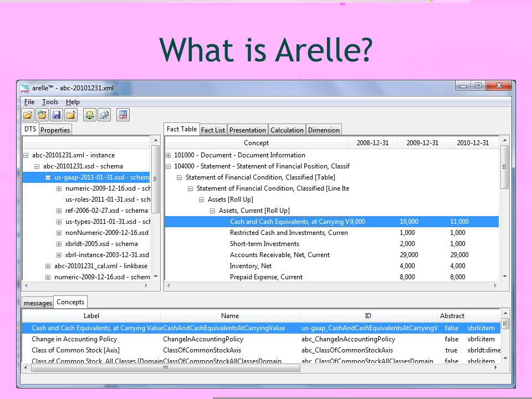This screenshot has height=399, width=532.
Task: Open the Dimension tab
Action: (324, 130)
